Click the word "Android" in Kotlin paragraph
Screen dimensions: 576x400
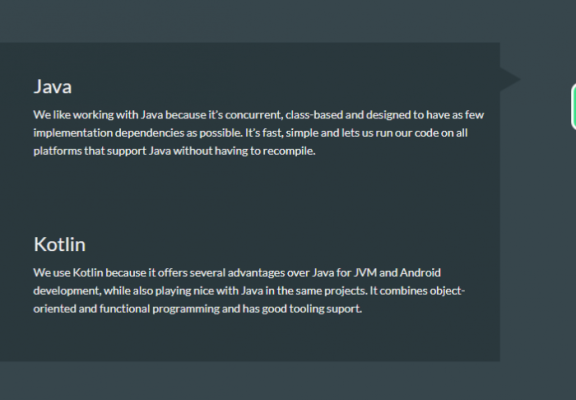click(420, 273)
